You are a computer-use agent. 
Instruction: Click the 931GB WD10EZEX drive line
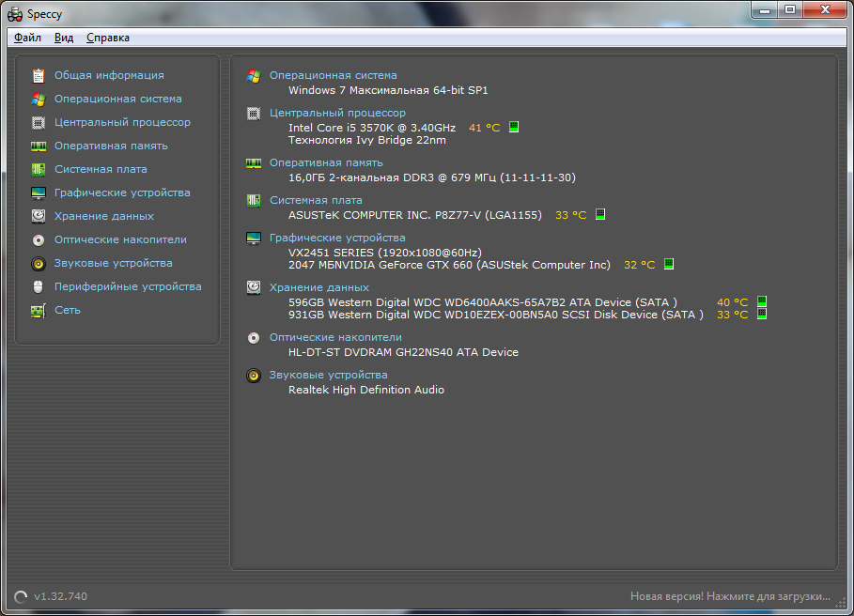(x=496, y=316)
